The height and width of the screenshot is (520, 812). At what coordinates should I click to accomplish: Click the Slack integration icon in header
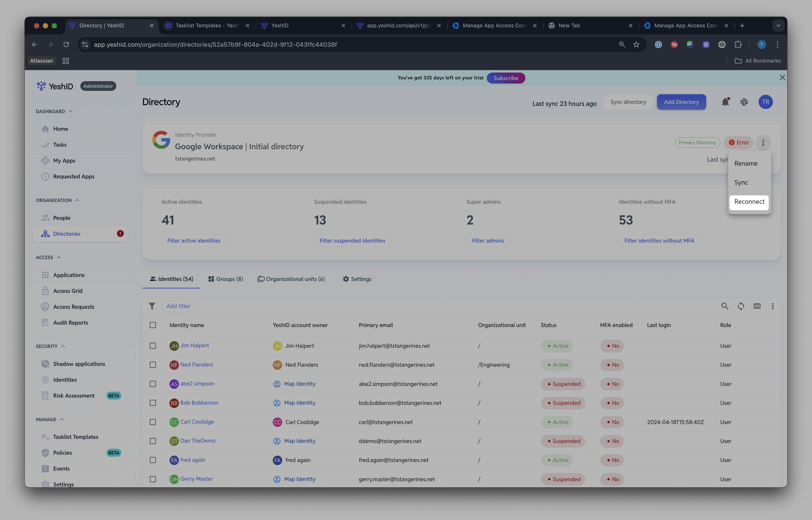(x=744, y=102)
